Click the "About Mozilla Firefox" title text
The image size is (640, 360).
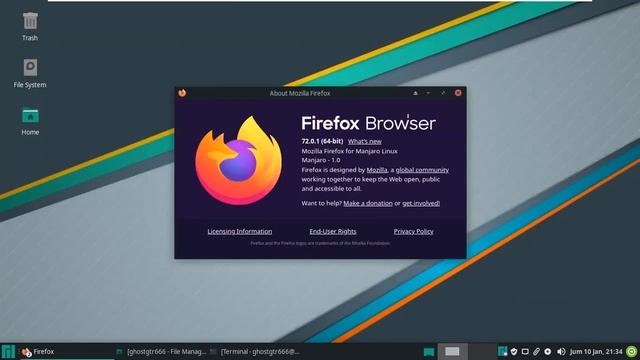300,93
